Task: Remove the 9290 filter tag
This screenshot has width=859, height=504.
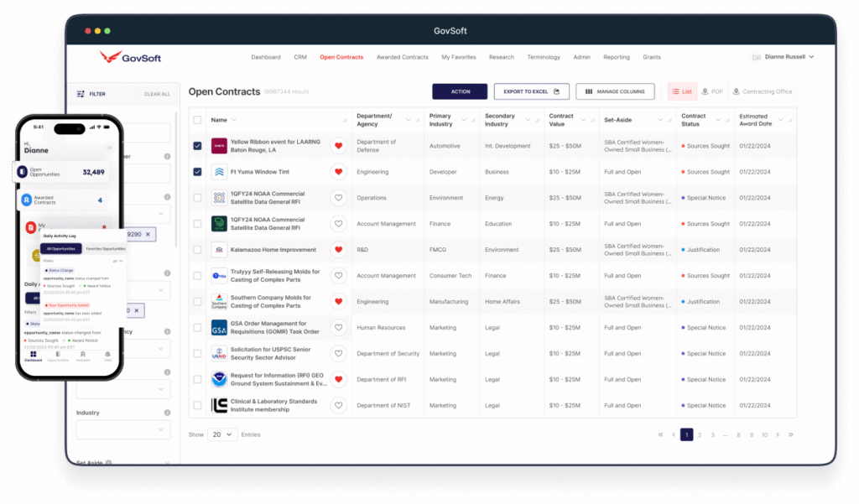Action: coord(148,235)
